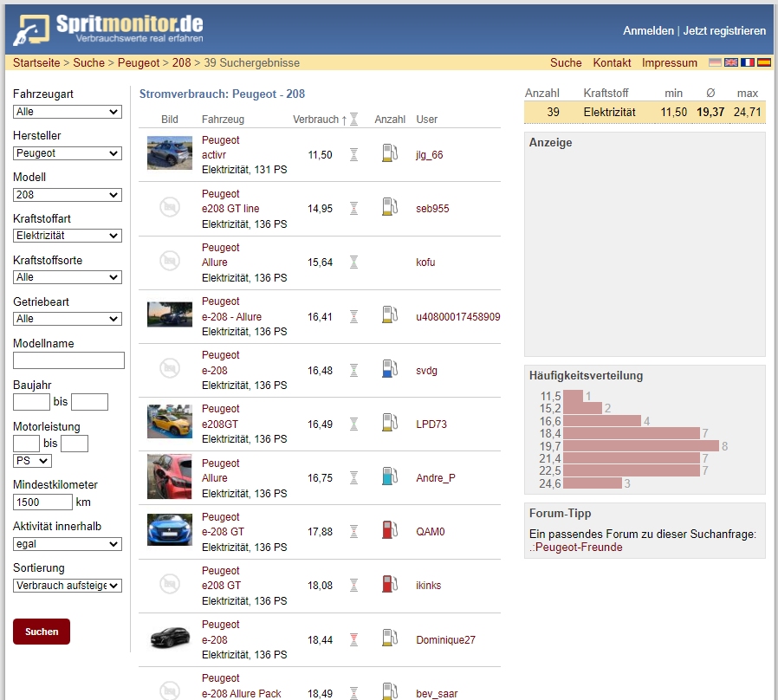Open the Modell dropdown showing 208

pyautogui.click(x=68, y=195)
